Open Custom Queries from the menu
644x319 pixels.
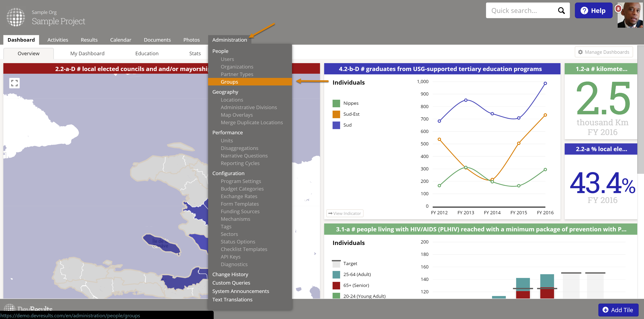pyautogui.click(x=231, y=283)
